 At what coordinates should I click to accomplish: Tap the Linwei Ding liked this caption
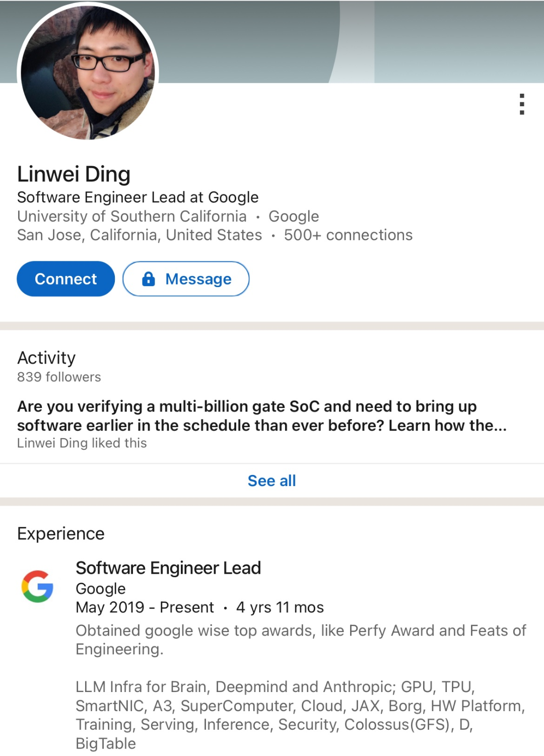82,443
